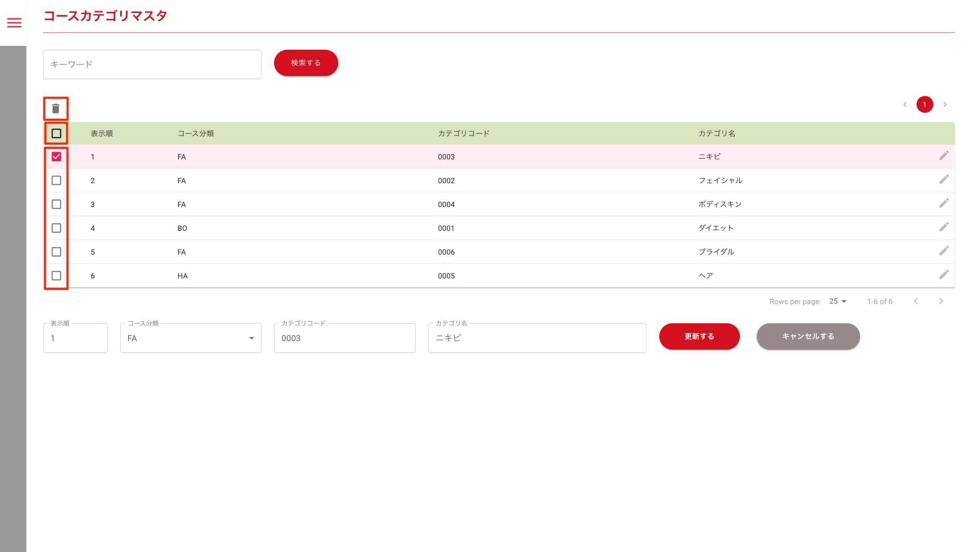980x552 pixels.
Task: Focus the キーワード search field
Action: pyautogui.click(x=152, y=64)
